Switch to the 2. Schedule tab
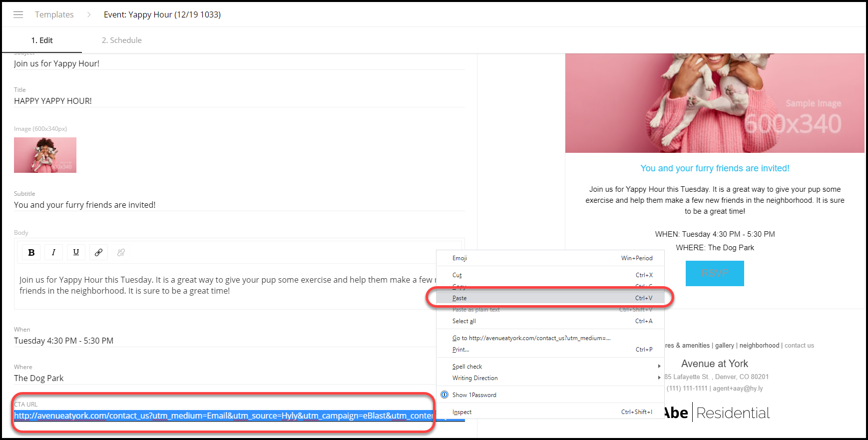 [122, 40]
